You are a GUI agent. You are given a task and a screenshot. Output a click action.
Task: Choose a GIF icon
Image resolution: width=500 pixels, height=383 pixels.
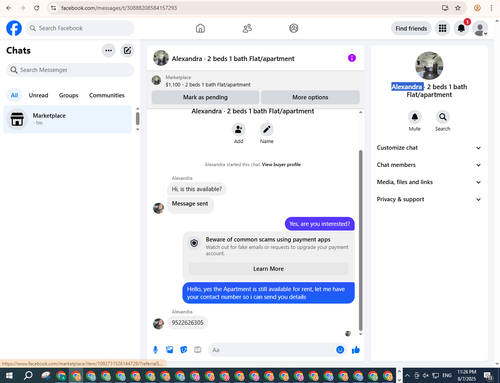[x=198, y=350]
